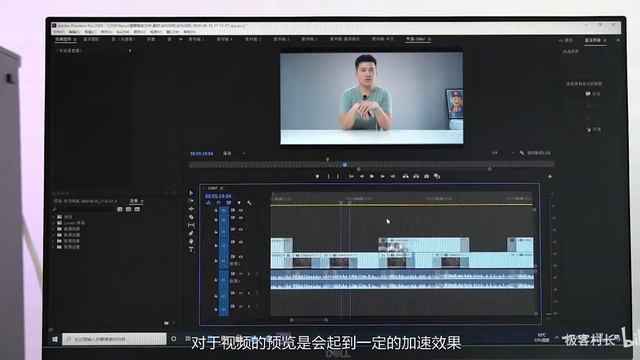Select the Slip tool
The image size is (640, 360).
[x=191, y=225]
